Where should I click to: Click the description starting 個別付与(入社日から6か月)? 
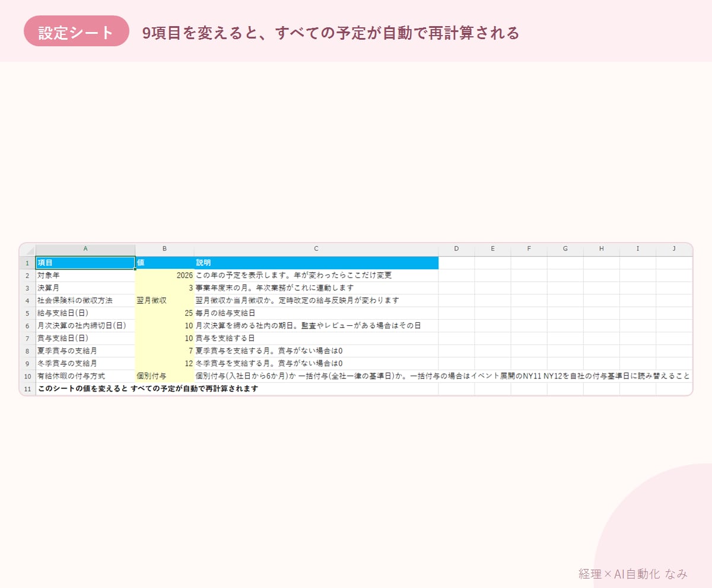click(x=443, y=376)
